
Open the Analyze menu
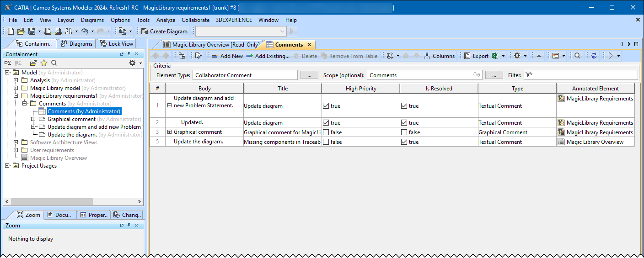pyautogui.click(x=166, y=20)
